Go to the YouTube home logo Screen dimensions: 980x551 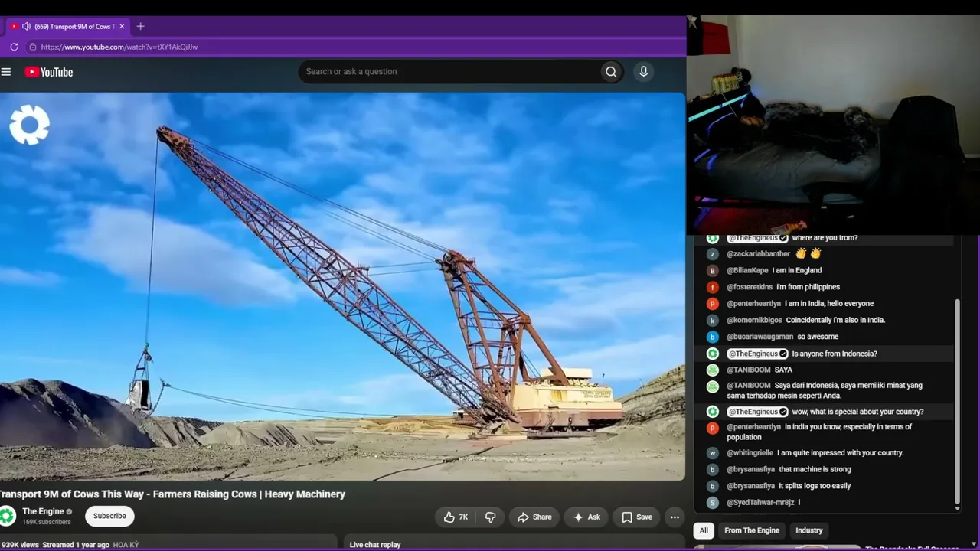pyautogui.click(x=48, y=72)
